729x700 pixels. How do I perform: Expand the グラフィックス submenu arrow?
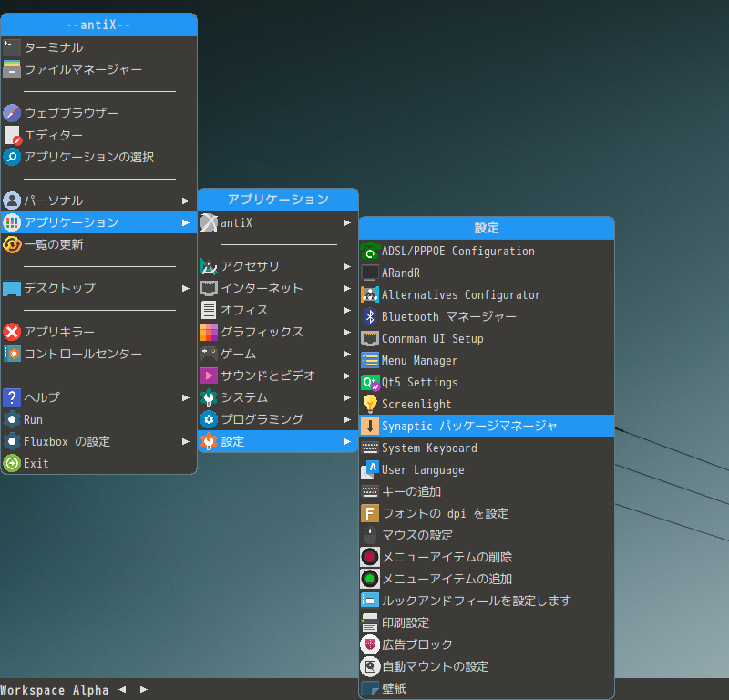(347, 332)
